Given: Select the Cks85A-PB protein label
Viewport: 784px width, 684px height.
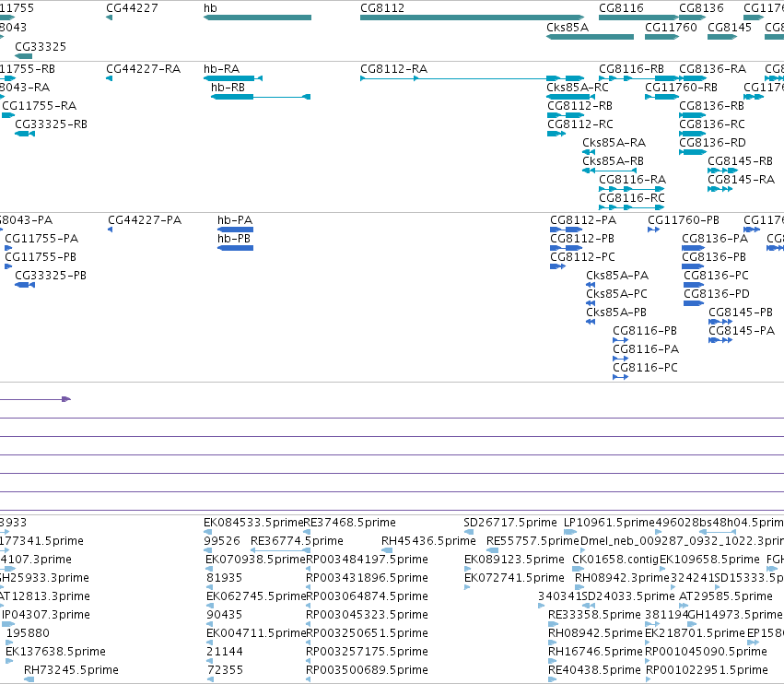Looking at the screenshot, I should (616, 313).
